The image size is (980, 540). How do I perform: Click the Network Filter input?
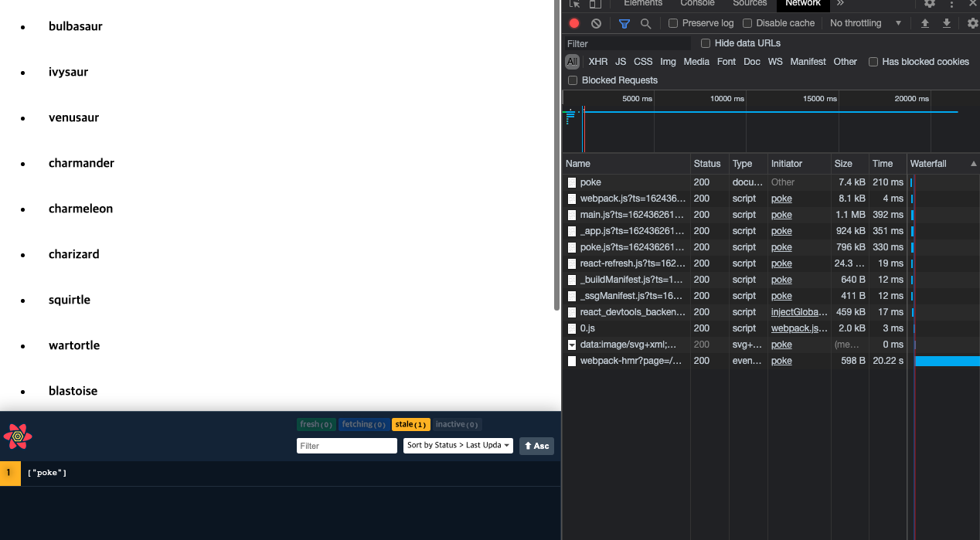pyautogui.click(x=628, y=44)
